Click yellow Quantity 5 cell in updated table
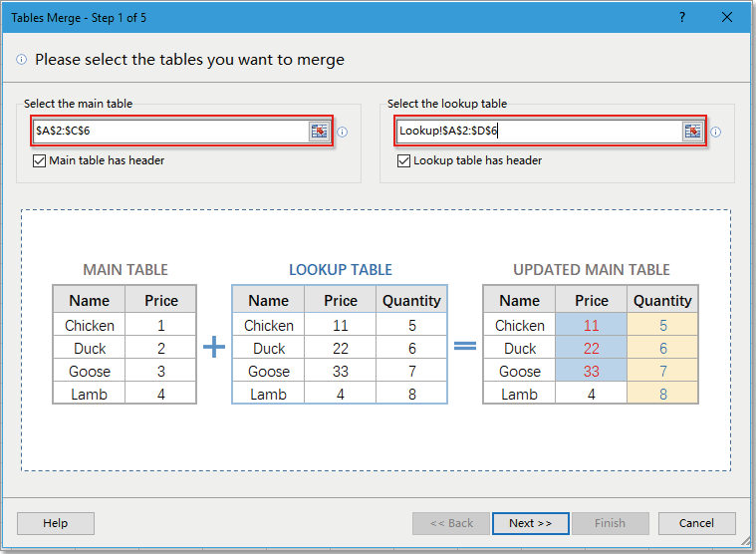The height and width of the screenshot is (554, 756). click(x=662, y=326)
